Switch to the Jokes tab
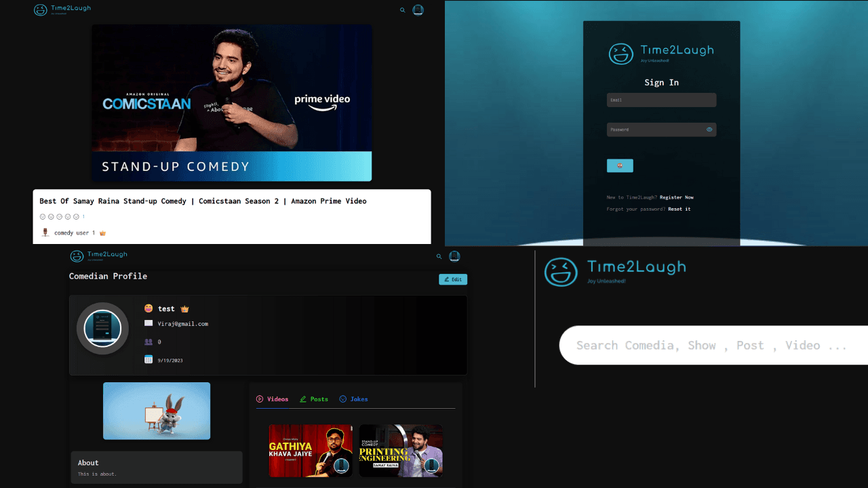 coord(353,399)
